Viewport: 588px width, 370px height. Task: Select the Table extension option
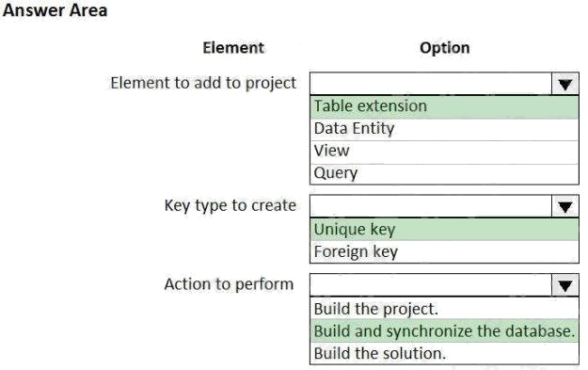pyautogui.click(x=444, y=106)
